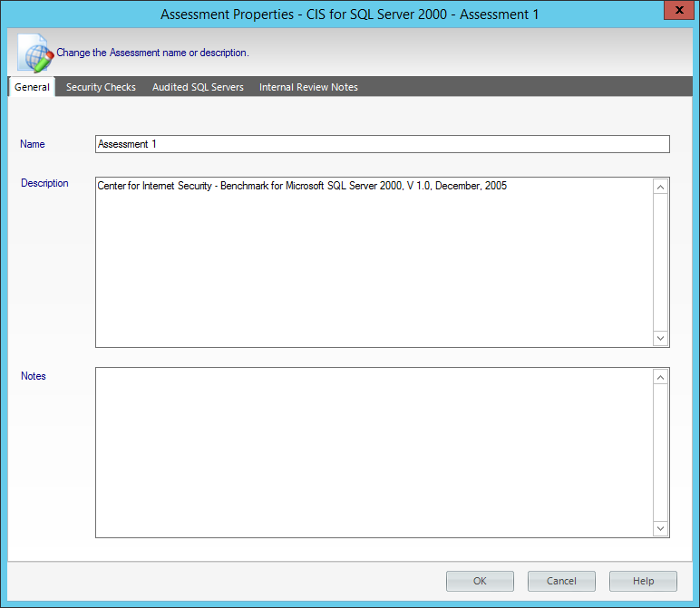700x608 pixels.
Task: Click Description scrollbar up arrow
Action: tap(660, 187)
